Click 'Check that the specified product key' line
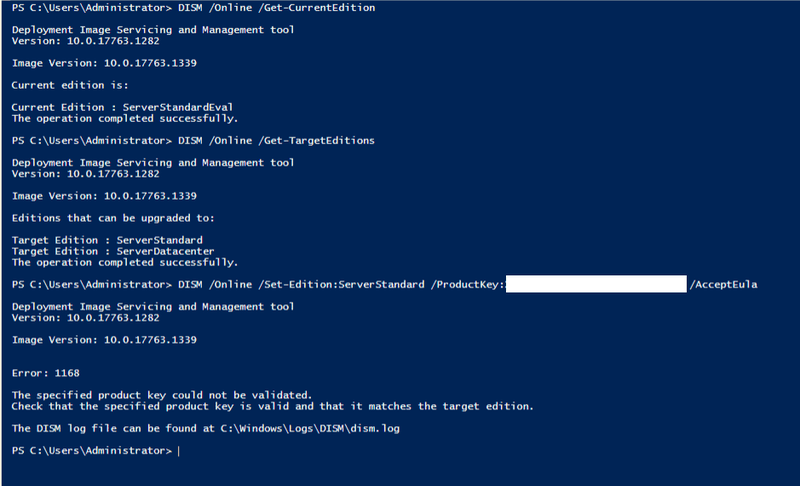Viewport: 800px width, 486px height. coord(272,406)
